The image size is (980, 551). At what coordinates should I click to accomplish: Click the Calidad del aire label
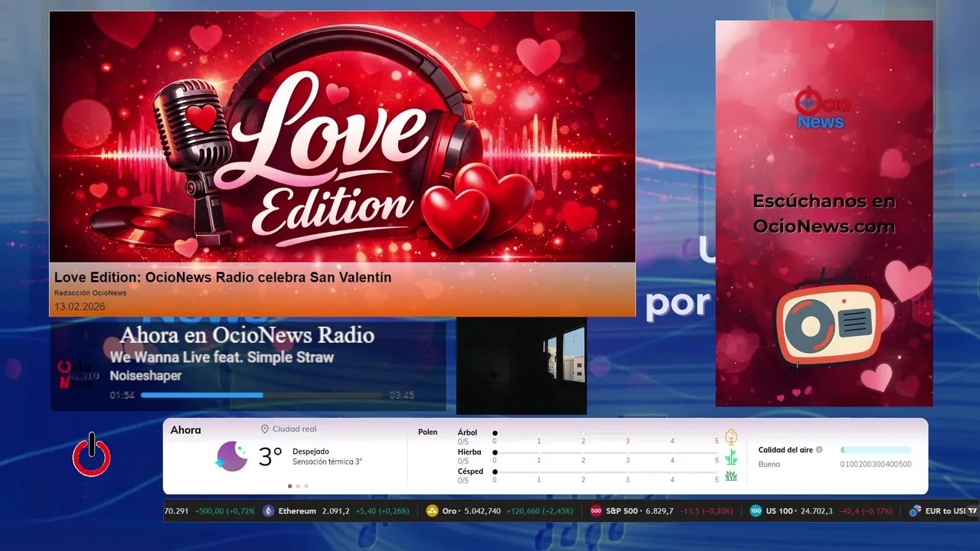click(786, 450)
